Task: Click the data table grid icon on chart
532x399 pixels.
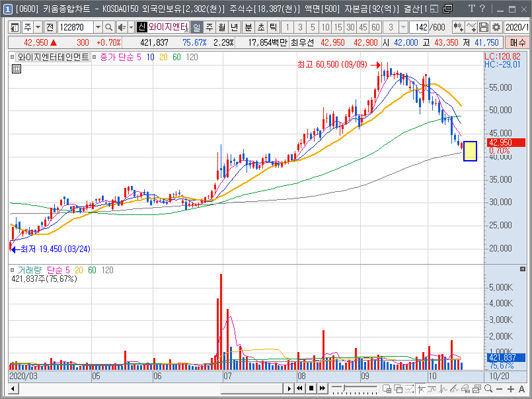Action: click(17, 69)
